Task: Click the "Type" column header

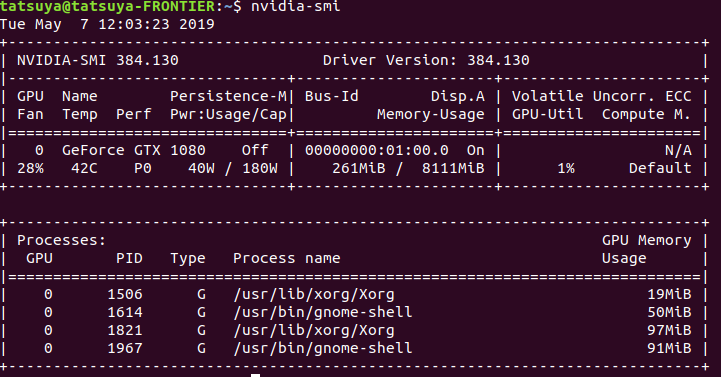Action: coord(188,258)
